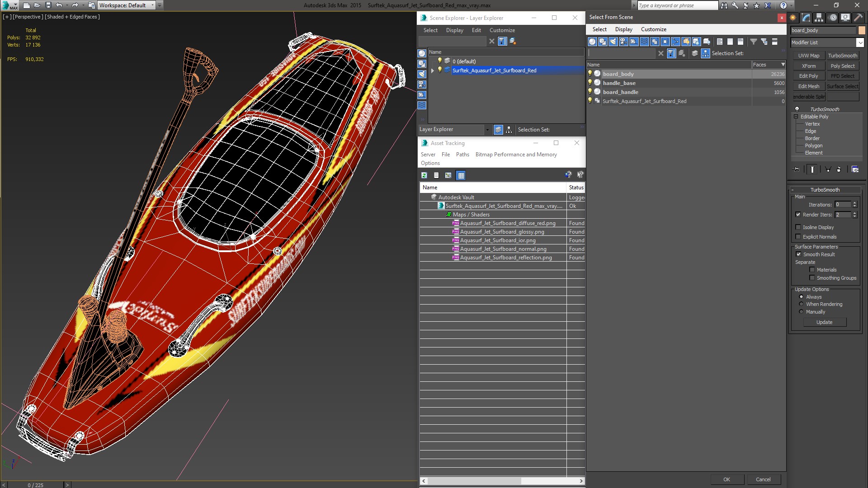Click Pin Stack icon below modifier stack
The width and height of the screenshot is (868, 488).
[797, 169]
